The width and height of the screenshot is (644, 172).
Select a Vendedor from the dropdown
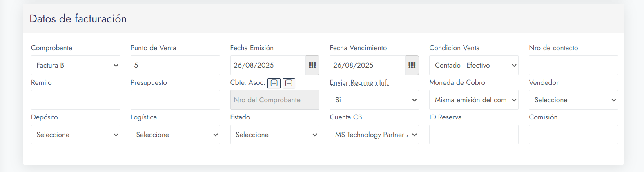coord(573,100)
